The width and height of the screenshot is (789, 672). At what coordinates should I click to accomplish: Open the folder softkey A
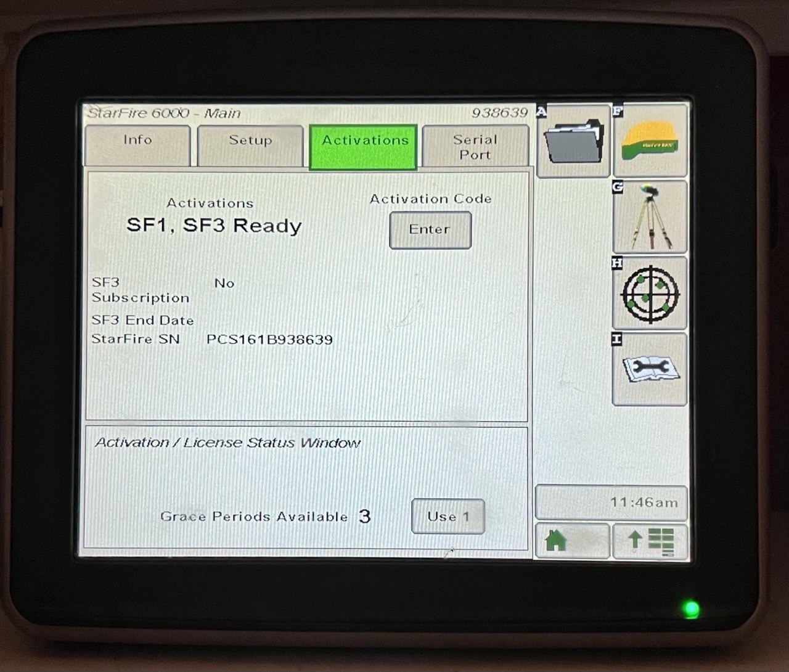click(573, 141)
